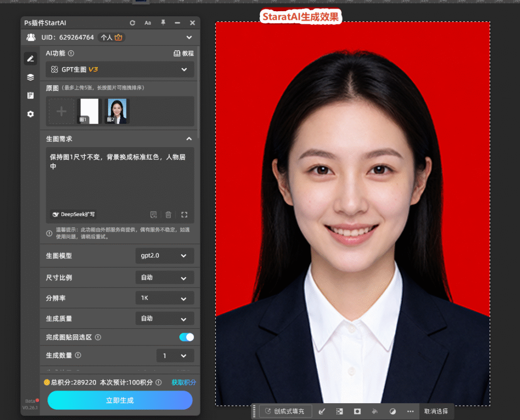Click the transform selection icon in taskbar

[339, 411]
